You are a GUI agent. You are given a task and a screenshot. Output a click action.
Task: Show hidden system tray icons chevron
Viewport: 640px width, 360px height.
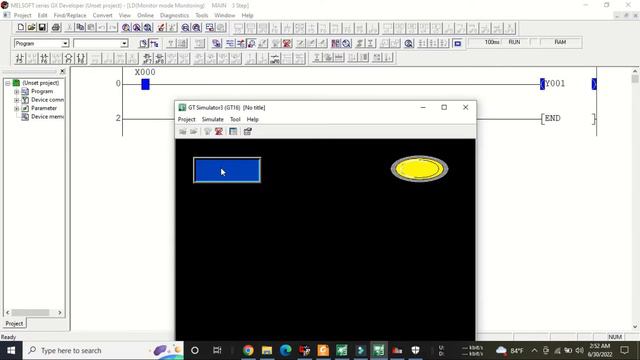coord(534,350)
